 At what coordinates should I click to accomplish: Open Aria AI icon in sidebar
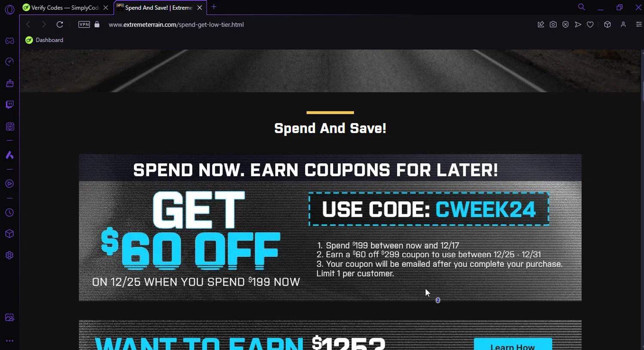(9, 155)
